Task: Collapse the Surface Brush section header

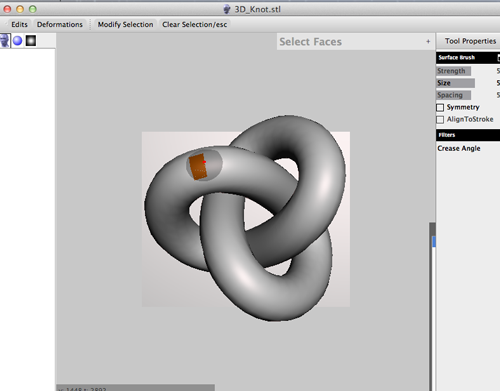Action: [x=468, y=57]
